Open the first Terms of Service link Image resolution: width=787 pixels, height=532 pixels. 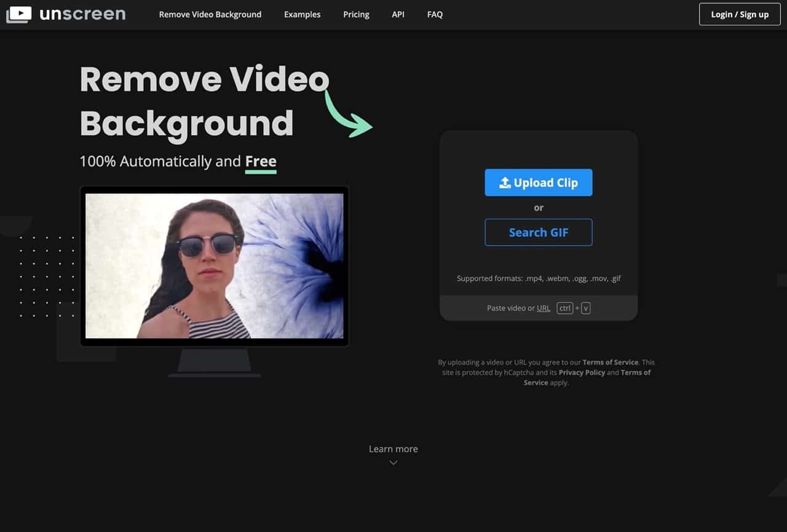611,362
